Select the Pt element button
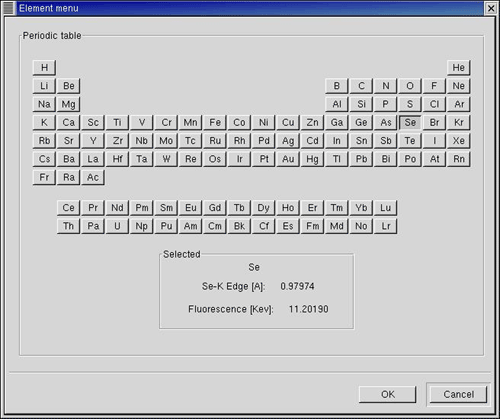The width and height of the screenshot is (500, 419). (264, 159)
